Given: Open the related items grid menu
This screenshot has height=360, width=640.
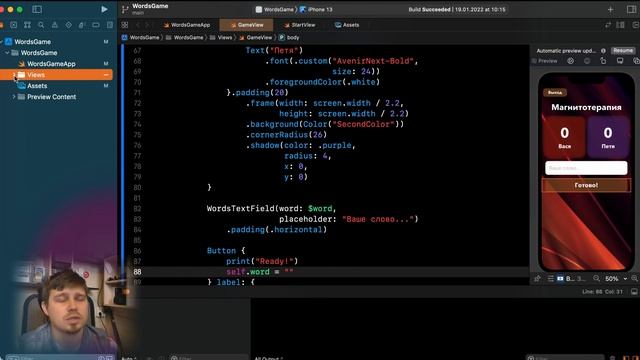Looking at the screenshot, I should pos(125,25).
